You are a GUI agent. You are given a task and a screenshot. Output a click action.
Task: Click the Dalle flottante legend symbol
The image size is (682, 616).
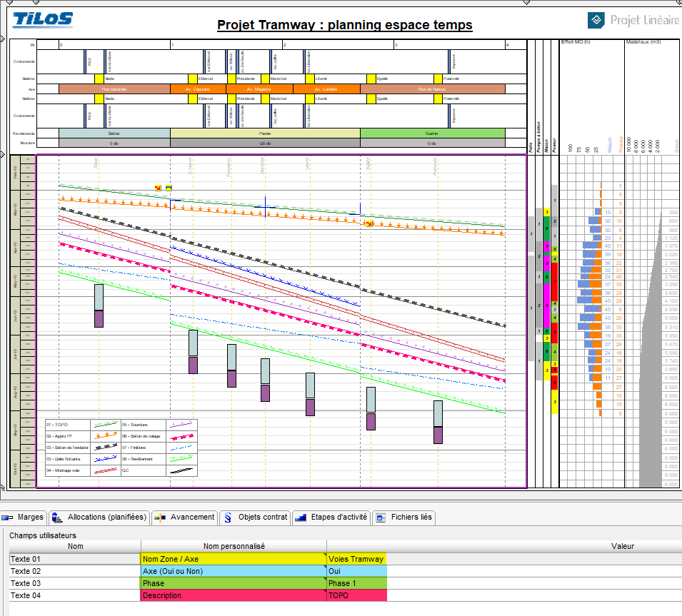(106, 459)
